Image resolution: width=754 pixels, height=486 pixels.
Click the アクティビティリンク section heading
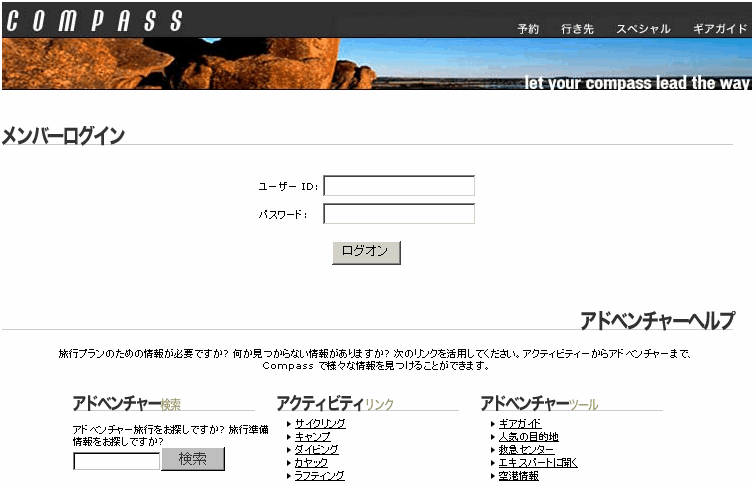tap(335, 403)
